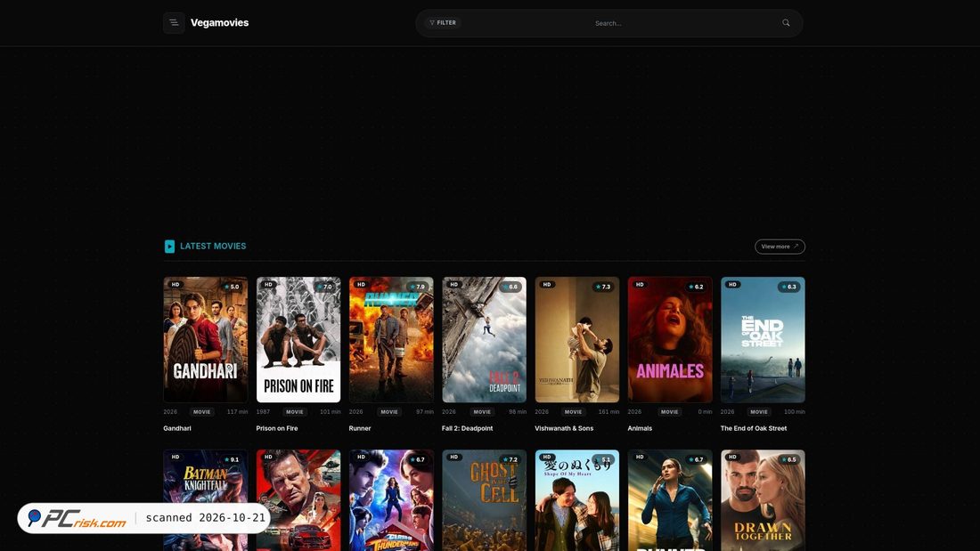Click the 7.3 rating on Vishwanath & Sons
Image resolution: width=980 pixels, height=551 pixels.
click(603, 287)
